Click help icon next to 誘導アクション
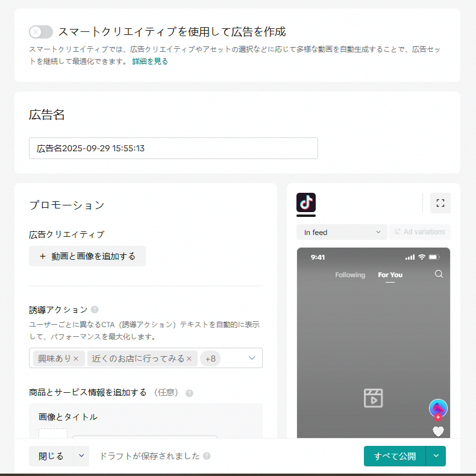This screenshot has height=476, width=476. click(95, 310)
